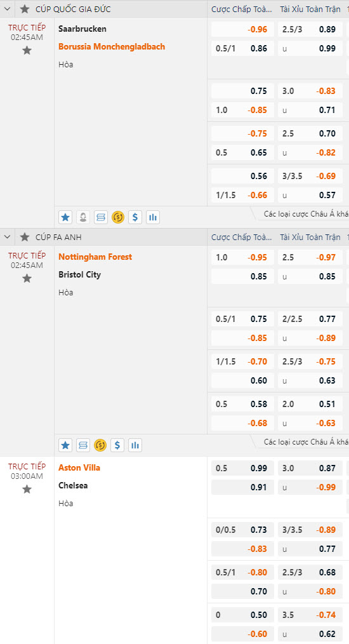
Task: Collapse the Cúp FA Anh league section
Action: pos(7,237)
